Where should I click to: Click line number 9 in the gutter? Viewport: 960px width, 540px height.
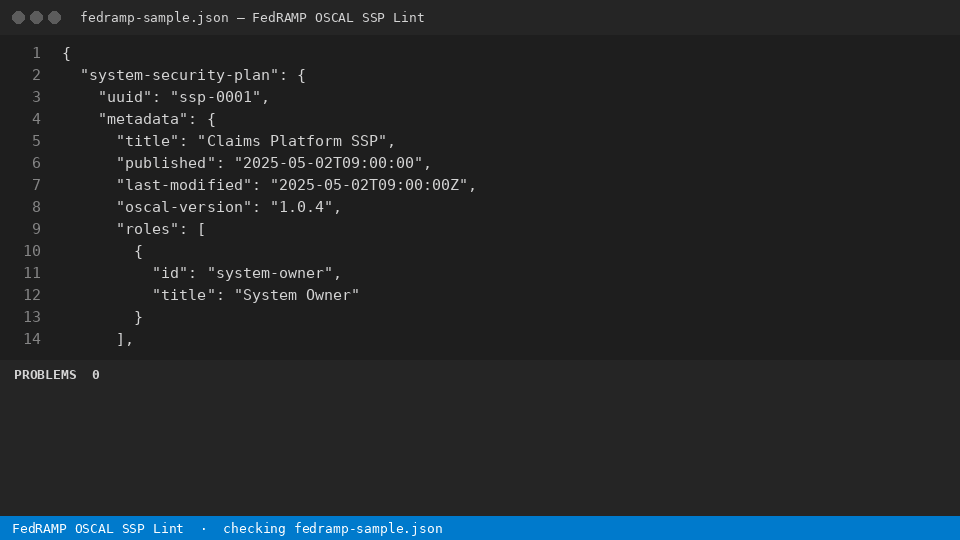(37, 230)
